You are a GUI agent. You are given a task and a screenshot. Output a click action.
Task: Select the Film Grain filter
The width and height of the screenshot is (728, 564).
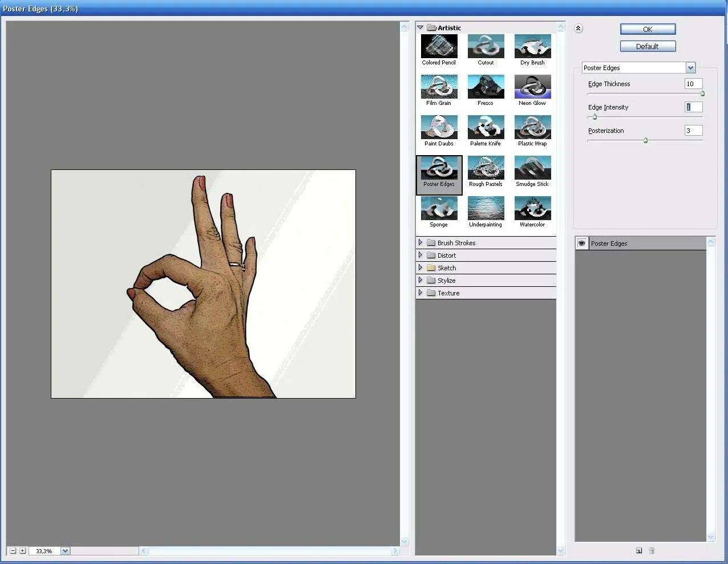click(x=439, y=87)
